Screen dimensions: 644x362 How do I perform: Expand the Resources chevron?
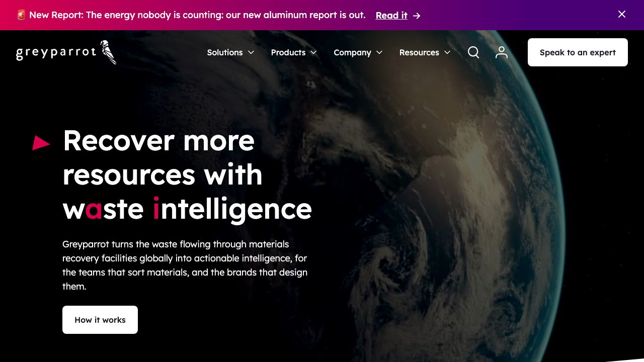(447, 52)
